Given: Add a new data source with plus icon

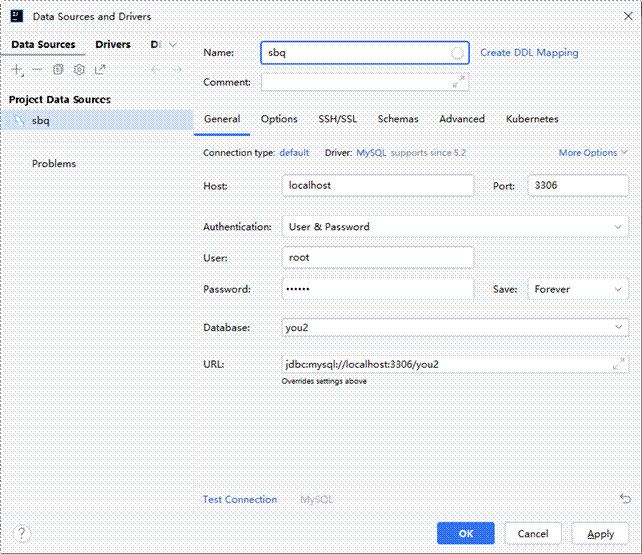Looking at the screenshot, I should (17, 70).
